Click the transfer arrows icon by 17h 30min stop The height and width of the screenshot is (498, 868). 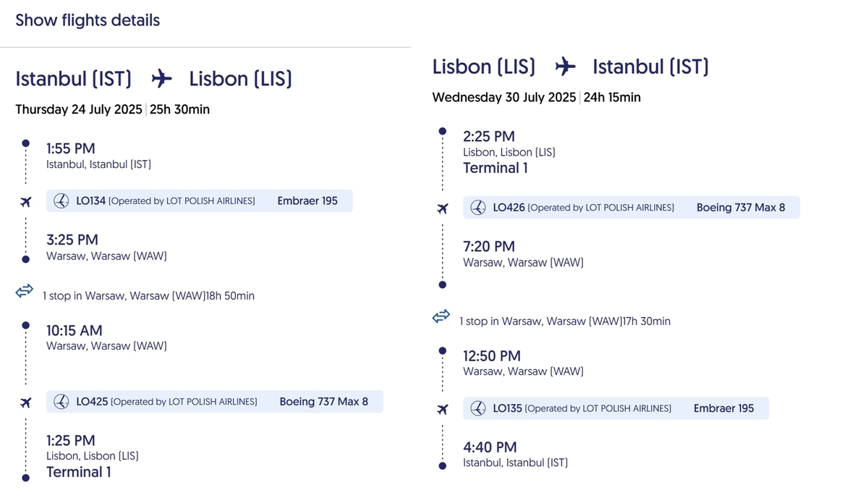coord(441,316)
